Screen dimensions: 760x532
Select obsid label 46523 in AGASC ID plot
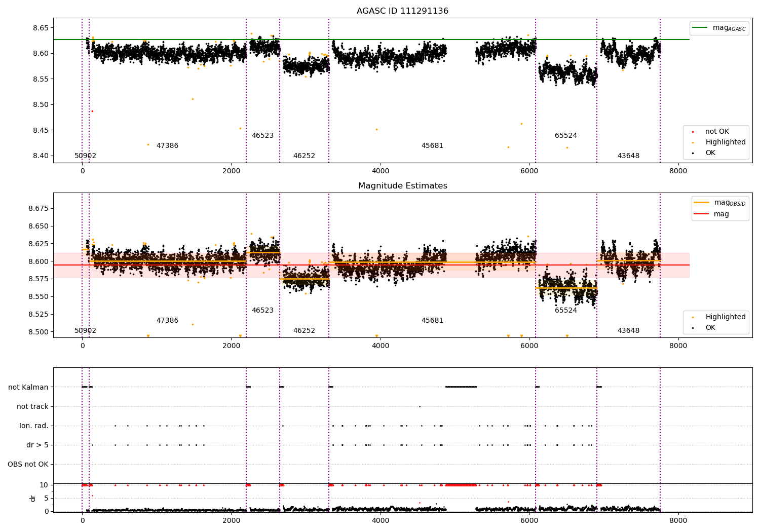262,135
